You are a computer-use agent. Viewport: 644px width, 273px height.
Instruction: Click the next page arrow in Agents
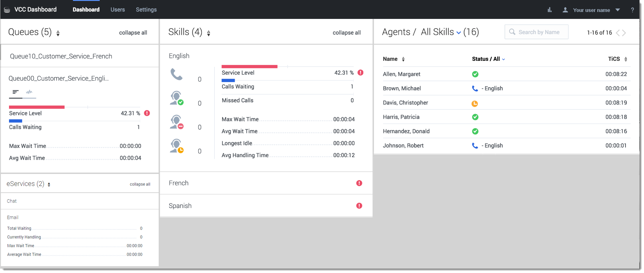(624, 33)
